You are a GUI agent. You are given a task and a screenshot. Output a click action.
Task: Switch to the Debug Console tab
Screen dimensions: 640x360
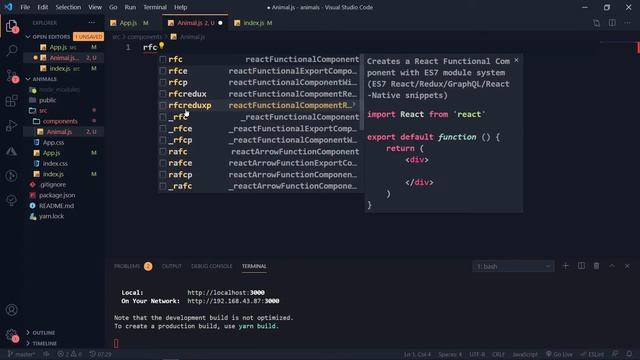pos(211,266)
